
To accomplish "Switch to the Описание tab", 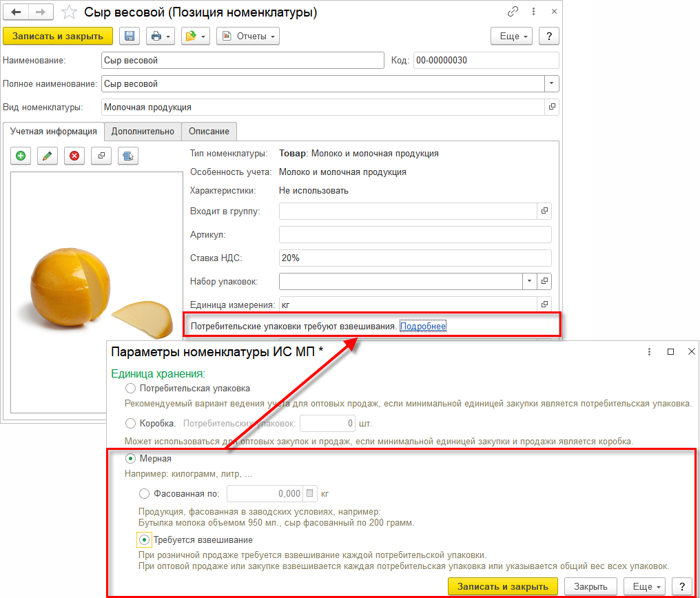I will 209,131.
